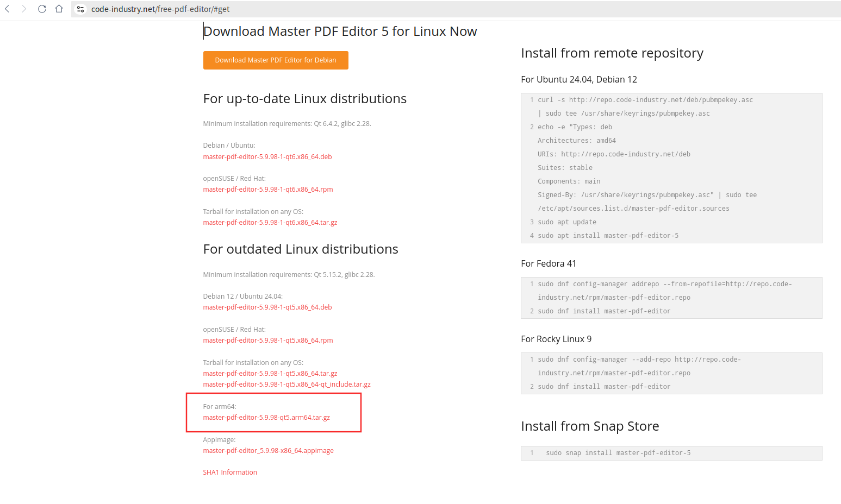Click the 'sudo apt install master-pdf-editor-5' line
Viewport: 841px width, 504px height.
coord(608,236)
